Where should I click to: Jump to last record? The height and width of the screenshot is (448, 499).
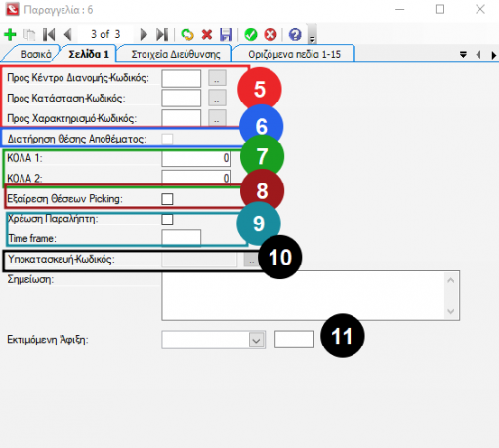162,34
